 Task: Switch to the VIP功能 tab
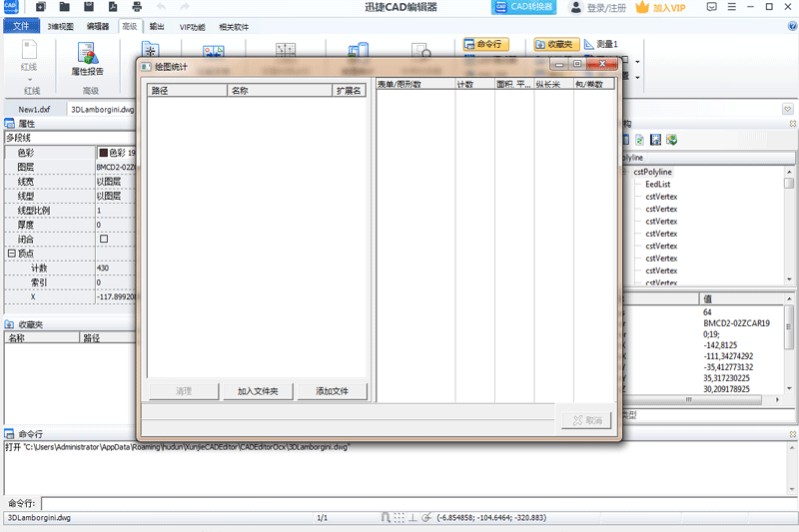pos(192,27)
